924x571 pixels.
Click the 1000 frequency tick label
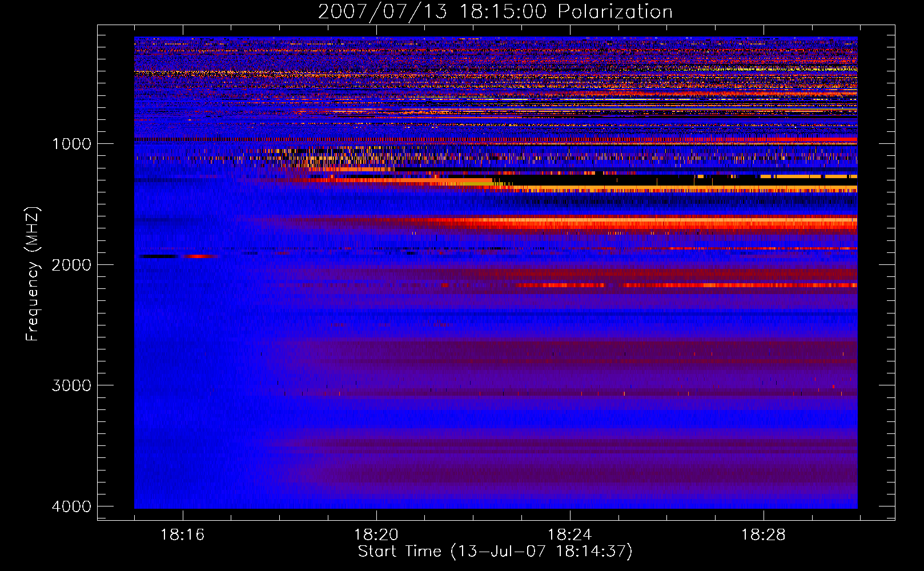point(71,144)
